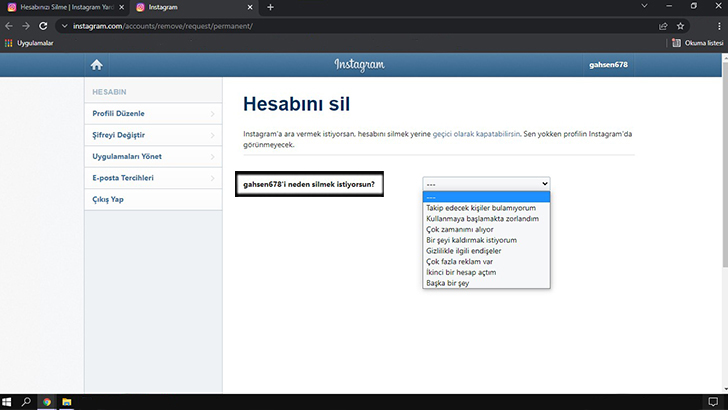This screenshot has width=728, height=410.
Task: Open Chrome's three-dot menu
Action: [719, 26]
